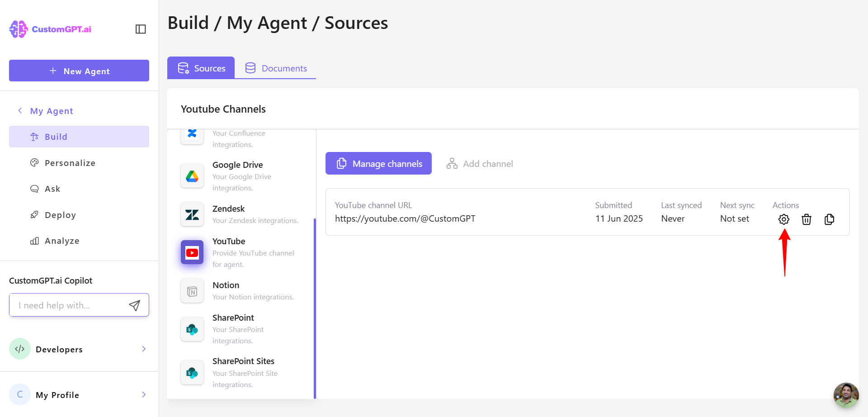This screenshot has height=417, width=868.
Task: Expand the Developers section chevron
Action: (144, 349)
